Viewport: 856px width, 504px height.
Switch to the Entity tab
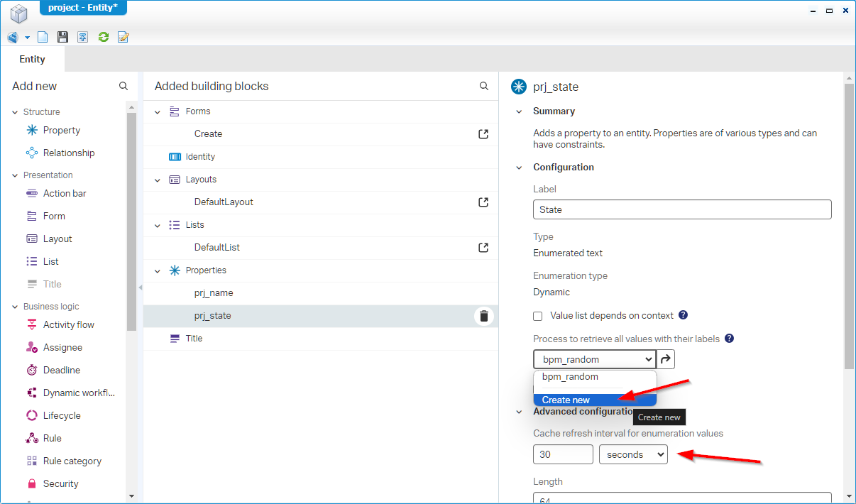(x=32, y=60)
